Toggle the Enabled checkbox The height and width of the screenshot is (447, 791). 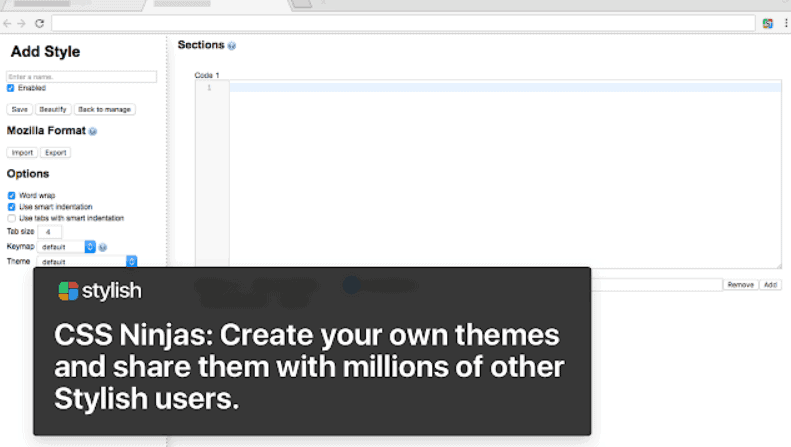point(11,88)
